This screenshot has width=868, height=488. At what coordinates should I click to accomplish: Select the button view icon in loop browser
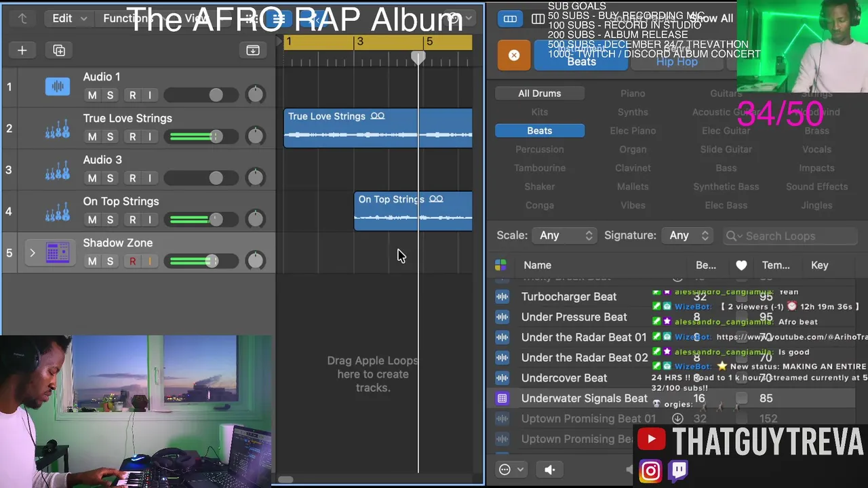click(x=510, y=19)
